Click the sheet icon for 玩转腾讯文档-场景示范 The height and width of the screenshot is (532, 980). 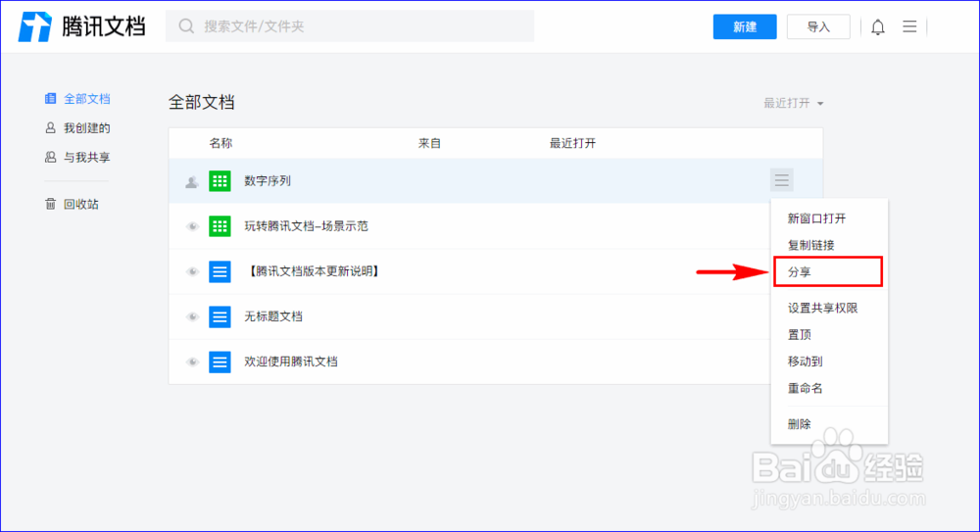(x=220, y=226)
